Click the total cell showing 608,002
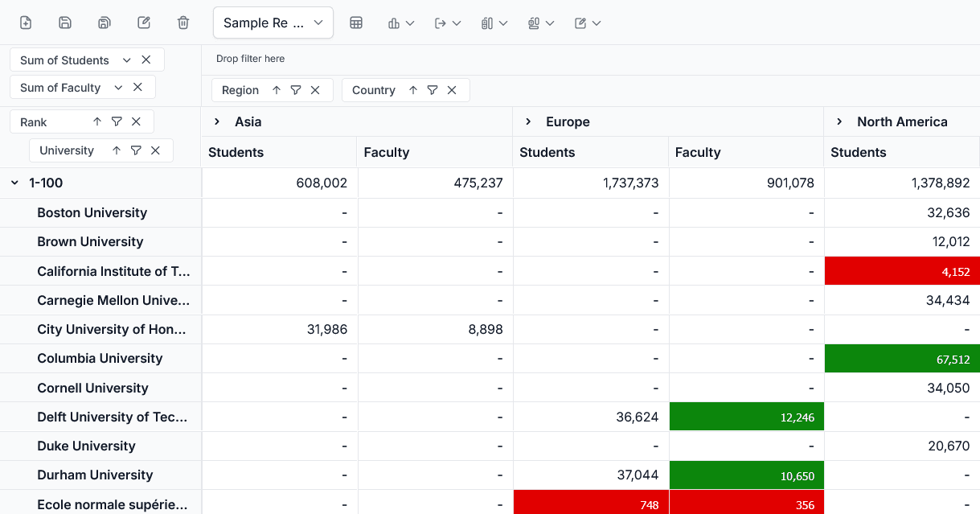This screenshot has width=980, height=514. pyautogui.click(x=279, y=183)
